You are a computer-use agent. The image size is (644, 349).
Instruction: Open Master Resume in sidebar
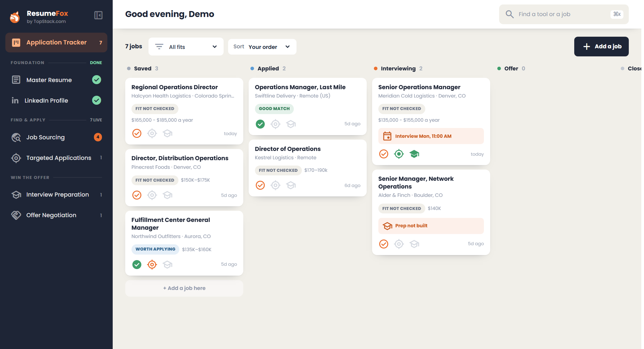click(x=56, y=80)
